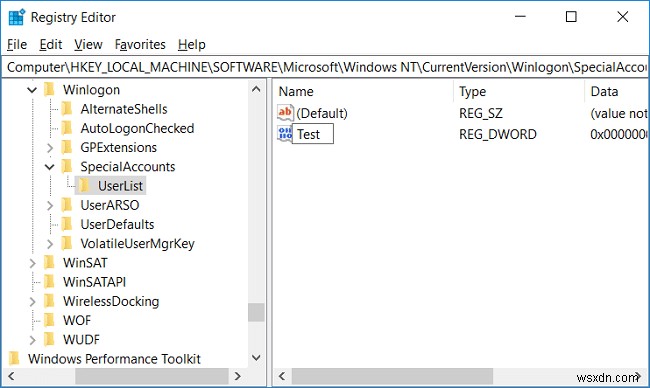Click the Test value name edit box
Viewport: 650px width, 388px height.
coord(313,134)
